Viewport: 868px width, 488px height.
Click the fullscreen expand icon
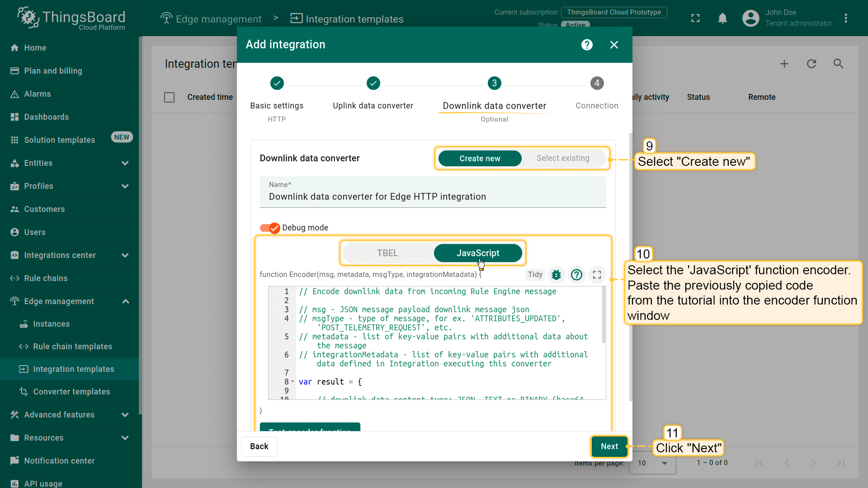pos(597,275)
